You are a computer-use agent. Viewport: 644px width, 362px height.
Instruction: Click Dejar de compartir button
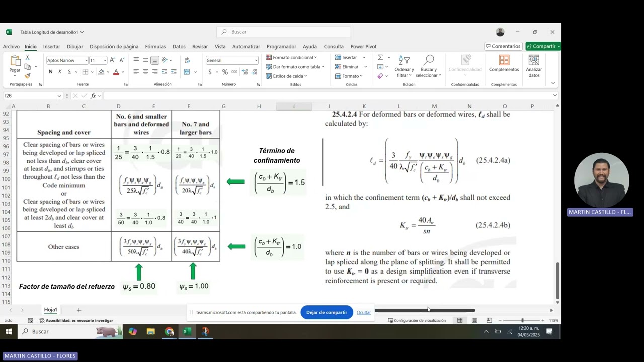pyautogui.click(x=327, y=312)
